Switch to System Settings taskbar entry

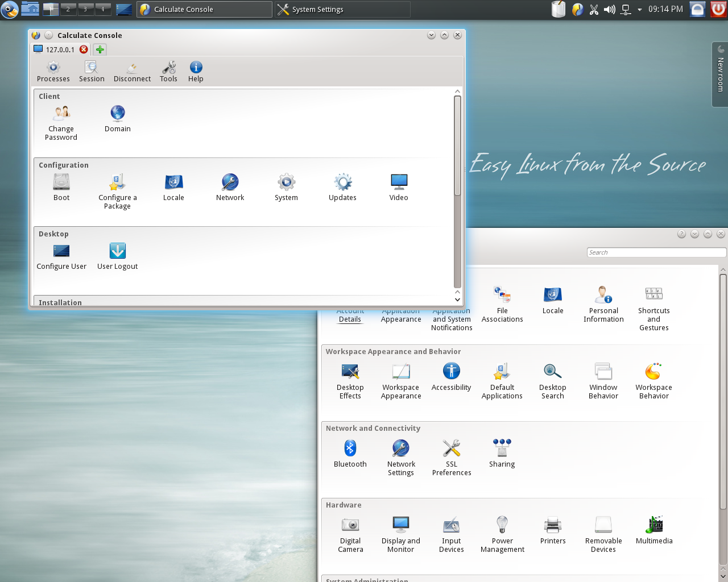tap(342, 9)
